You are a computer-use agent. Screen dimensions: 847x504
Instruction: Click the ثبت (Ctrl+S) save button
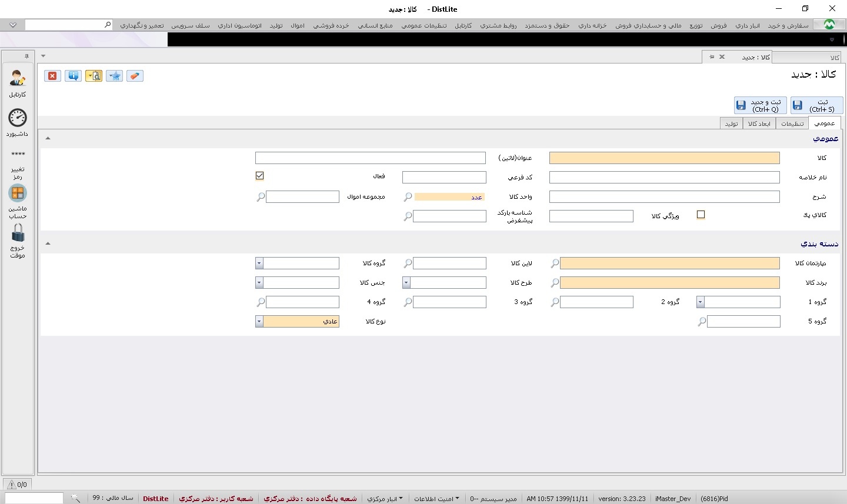tap(816, 105)
